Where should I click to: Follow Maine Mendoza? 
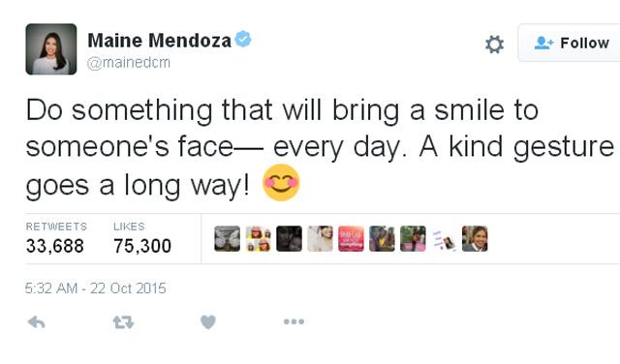click(571, 43)
